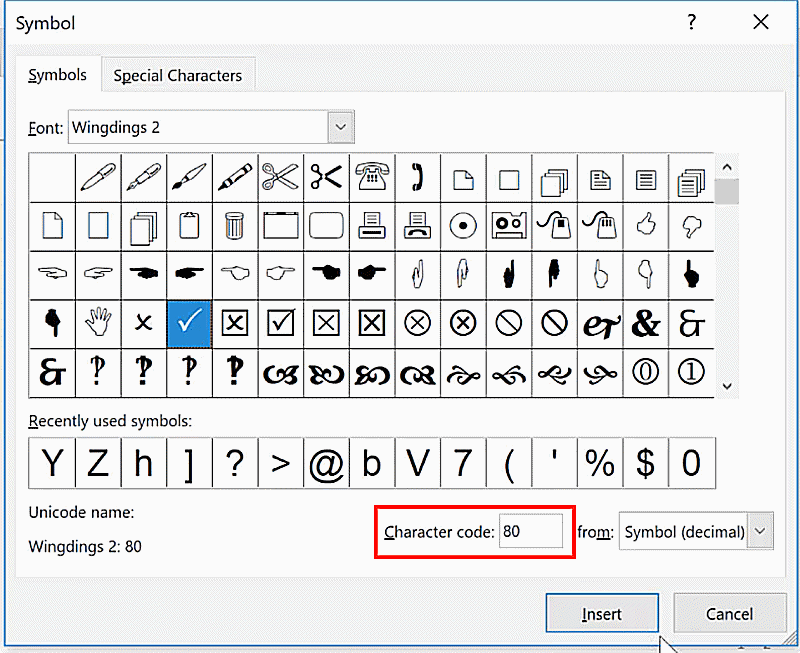Screen dimensions: 800x653
Task: Open the Font dropdown showing Wingdings 2
Action: click(342, 127)
